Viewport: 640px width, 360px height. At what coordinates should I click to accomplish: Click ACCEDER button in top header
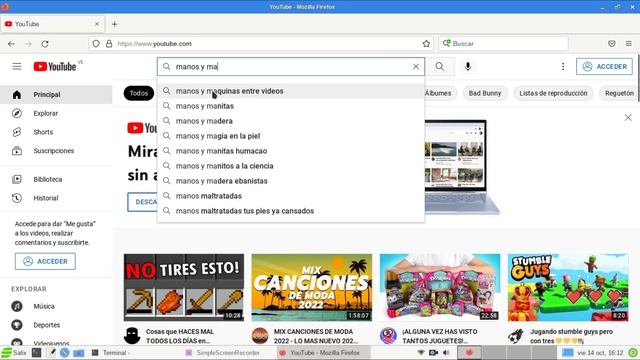coord(604,67)
